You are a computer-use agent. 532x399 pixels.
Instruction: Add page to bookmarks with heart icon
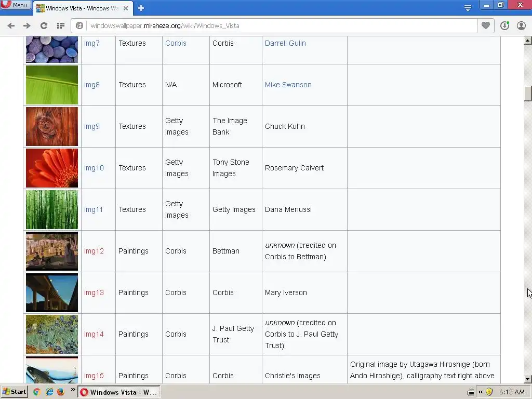pos(486,25)
